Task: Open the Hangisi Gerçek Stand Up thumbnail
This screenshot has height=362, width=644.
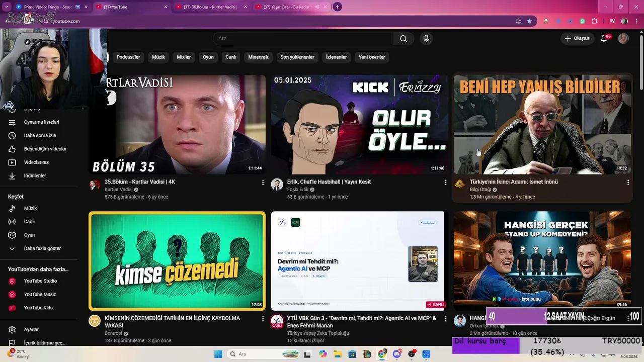Action: pos(542,261)
